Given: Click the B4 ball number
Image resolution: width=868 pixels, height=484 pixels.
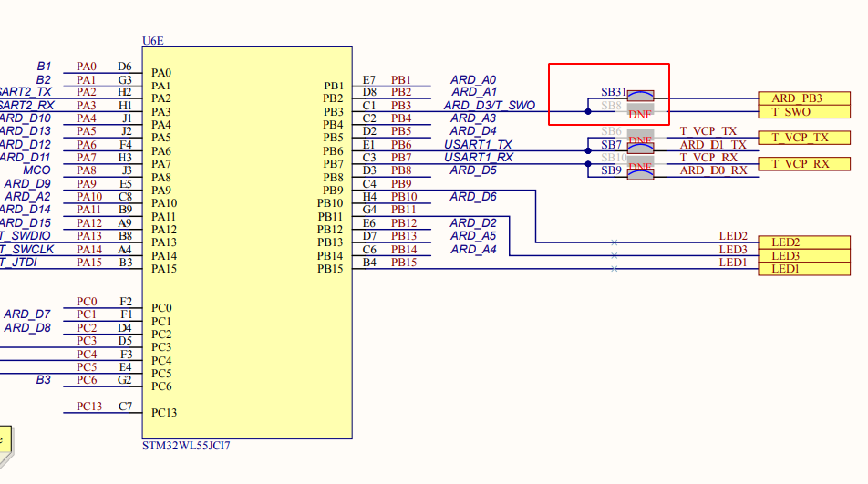Looking at the screenshot, I should point(369,263).
